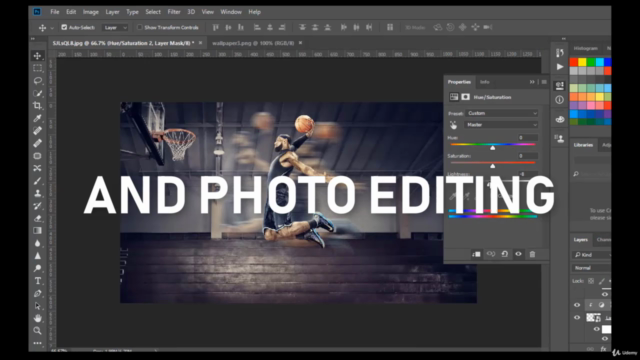Image resolution: width=640 pixels, height=360 pixels.
Task: Select the Pen tool
Action: pyautogui.click(x=38, y=293)
